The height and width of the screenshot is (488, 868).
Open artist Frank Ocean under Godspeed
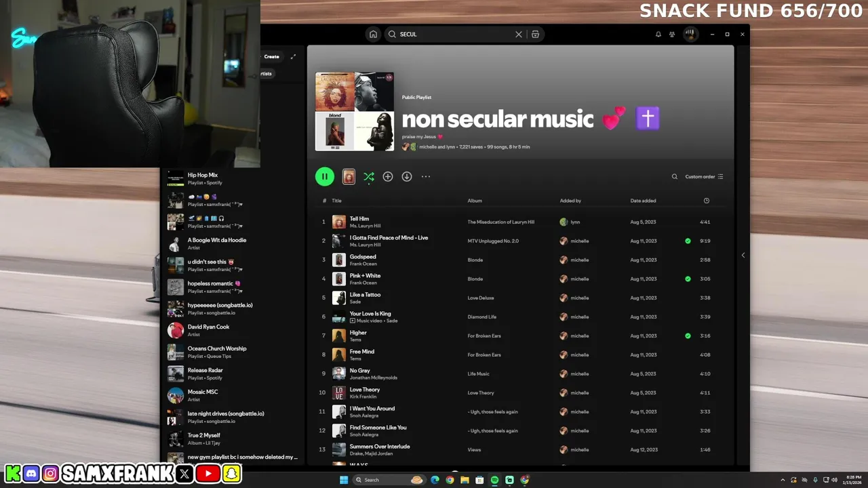363,264
